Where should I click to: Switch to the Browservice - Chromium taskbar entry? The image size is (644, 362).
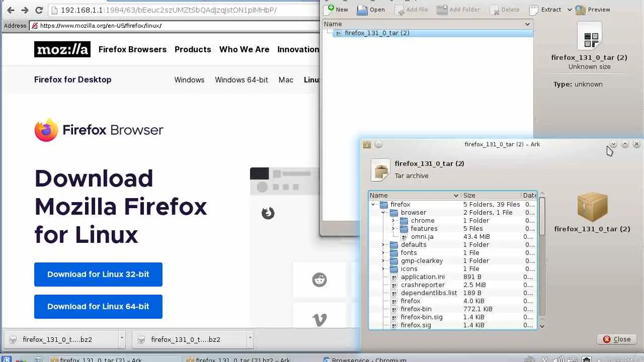coord(365,359)
